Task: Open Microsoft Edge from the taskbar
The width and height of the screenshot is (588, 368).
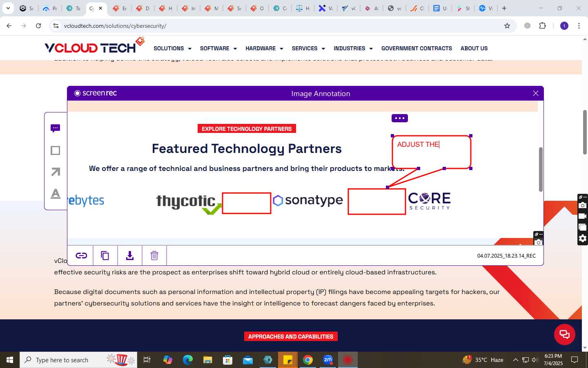Action: coord(188,360)
